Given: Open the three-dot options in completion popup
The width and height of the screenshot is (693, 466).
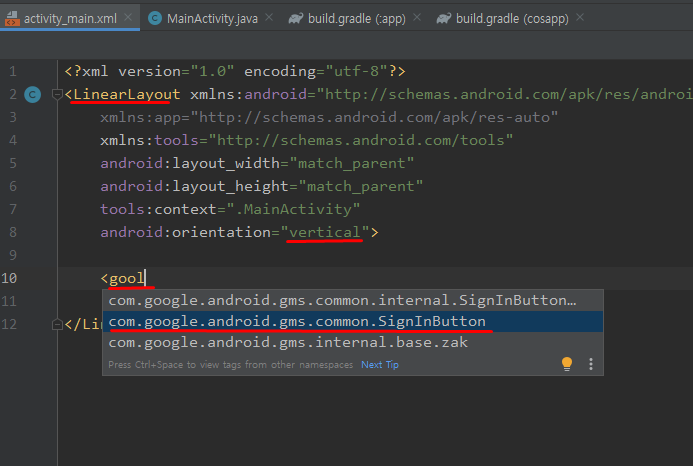Looking at the screenshot, I should 591,364.
